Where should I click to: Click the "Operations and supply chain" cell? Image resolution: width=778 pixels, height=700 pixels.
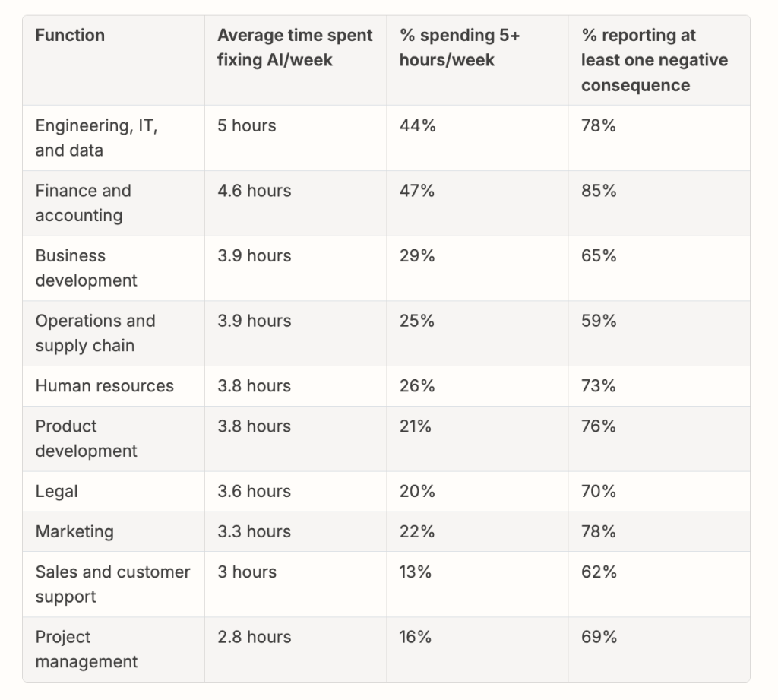95,333
